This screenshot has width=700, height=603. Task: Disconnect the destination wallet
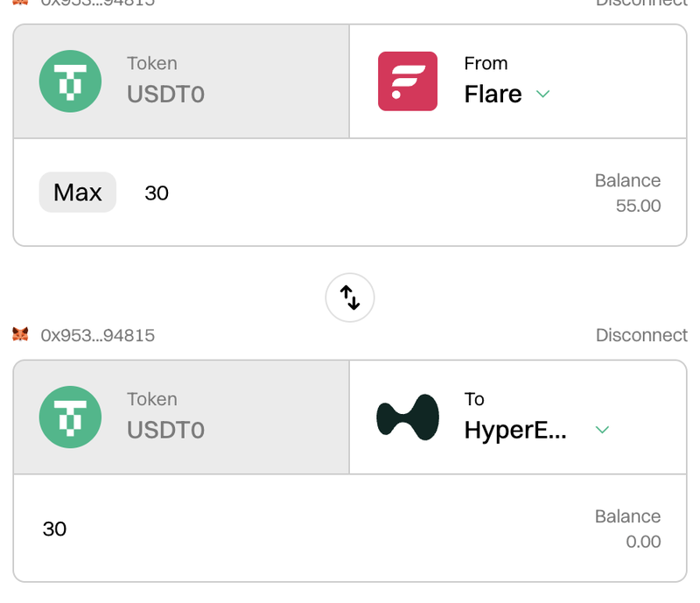[x=641, y=335]
